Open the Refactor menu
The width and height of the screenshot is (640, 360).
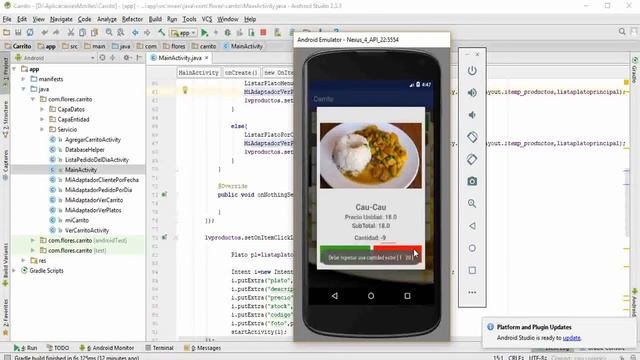click(x=132, y=19)
